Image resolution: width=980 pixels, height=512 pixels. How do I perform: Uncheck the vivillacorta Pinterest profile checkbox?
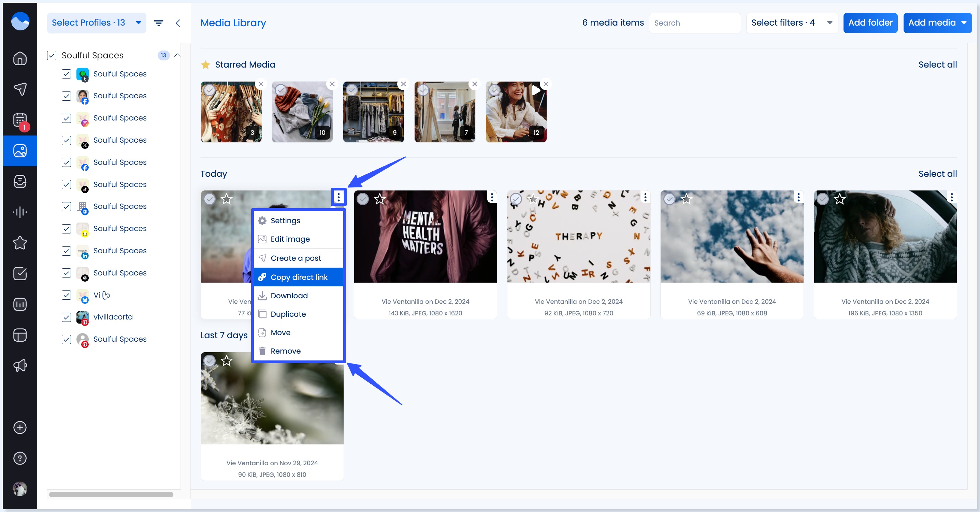(x=66, y=317)
